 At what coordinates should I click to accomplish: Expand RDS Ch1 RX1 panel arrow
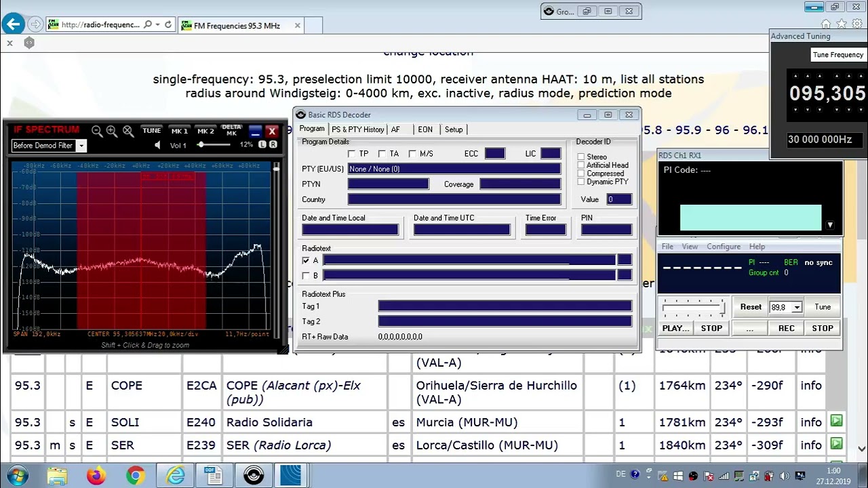[829, 225]
